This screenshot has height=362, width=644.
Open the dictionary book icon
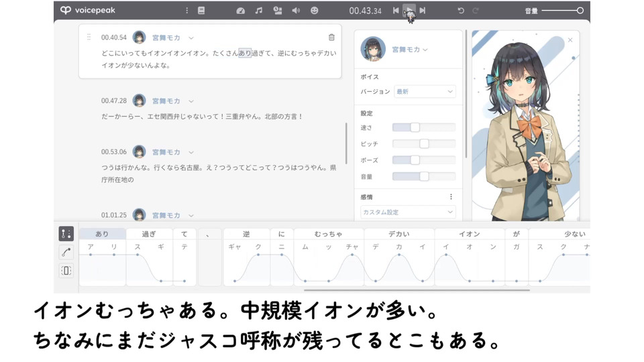pyautogui.click(x=201, y=11)
